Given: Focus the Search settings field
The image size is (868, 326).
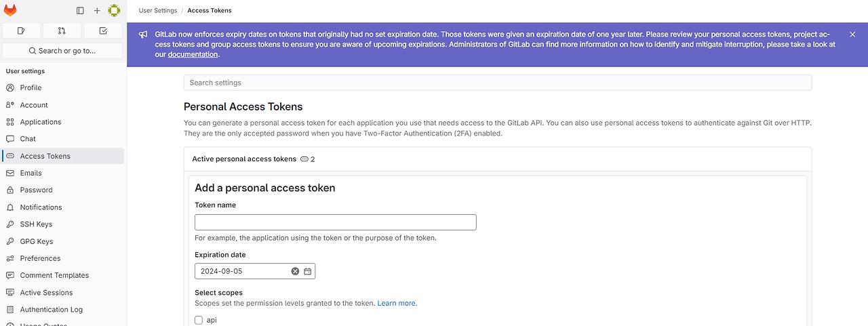Looking at the screenshot, I should pyautogui.click(x=498, y=83).
